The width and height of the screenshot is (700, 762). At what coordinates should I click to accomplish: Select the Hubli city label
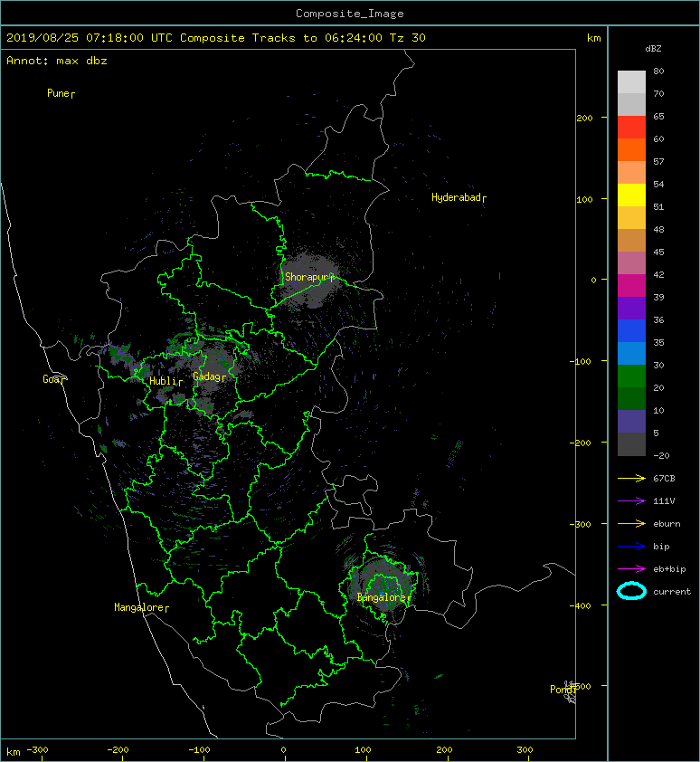(163, 381)
